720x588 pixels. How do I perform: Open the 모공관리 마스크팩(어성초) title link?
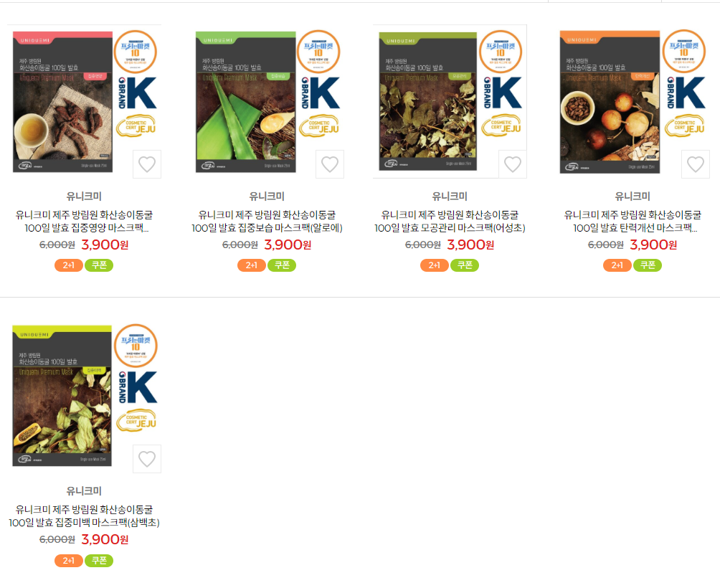(450, 222)
